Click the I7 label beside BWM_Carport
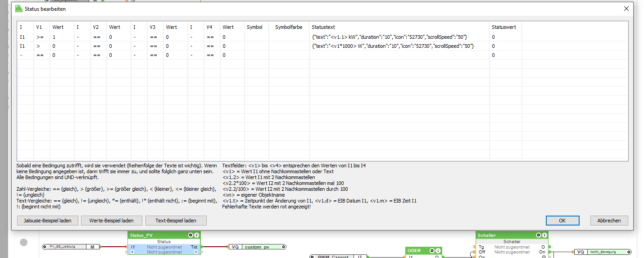This screenshot has height=258, width=644. 360,256
